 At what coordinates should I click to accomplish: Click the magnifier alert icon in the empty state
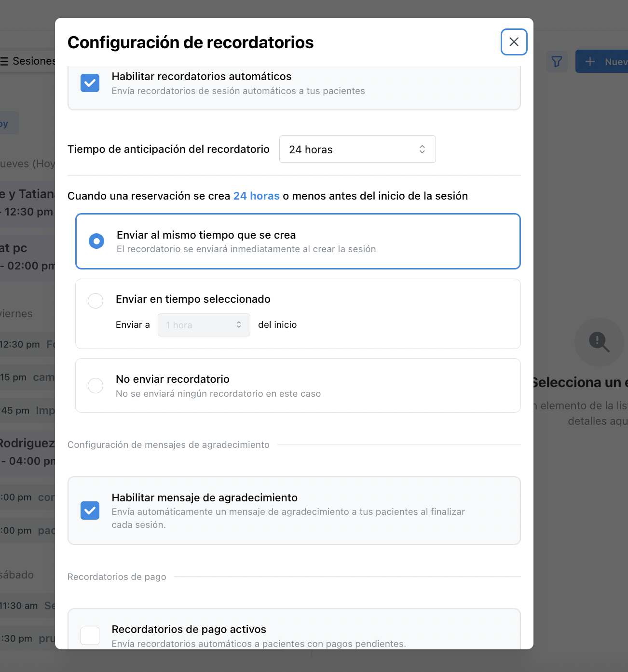pos(599,342)
